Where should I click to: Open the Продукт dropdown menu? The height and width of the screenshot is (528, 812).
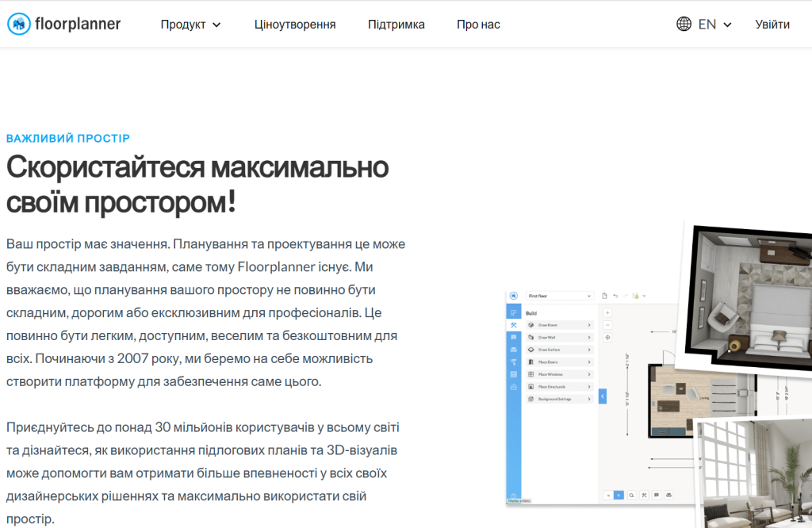(190, 25)
